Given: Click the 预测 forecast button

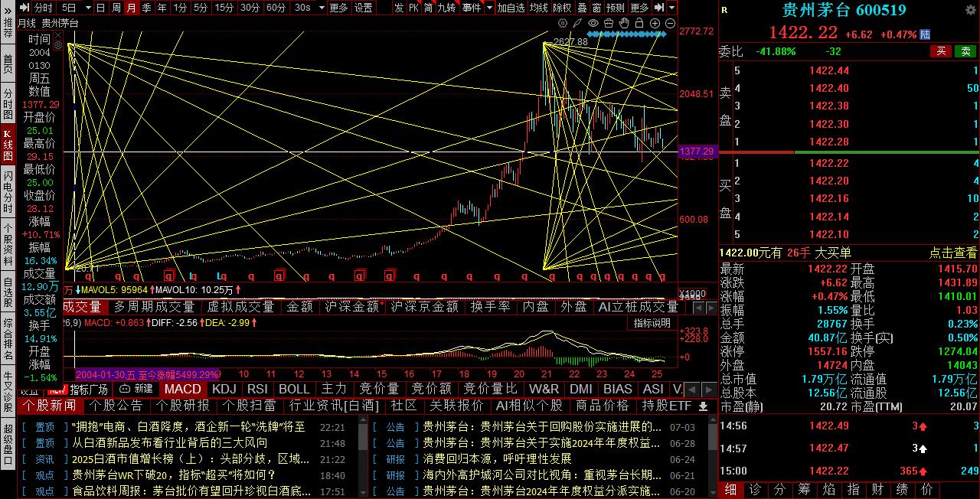Looking at the screenshot, I should [x=615, y=8].
